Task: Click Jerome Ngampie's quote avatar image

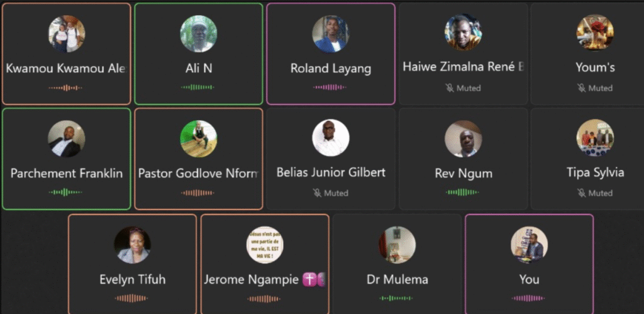Action: pyautogui.click(x=265, y=245)
